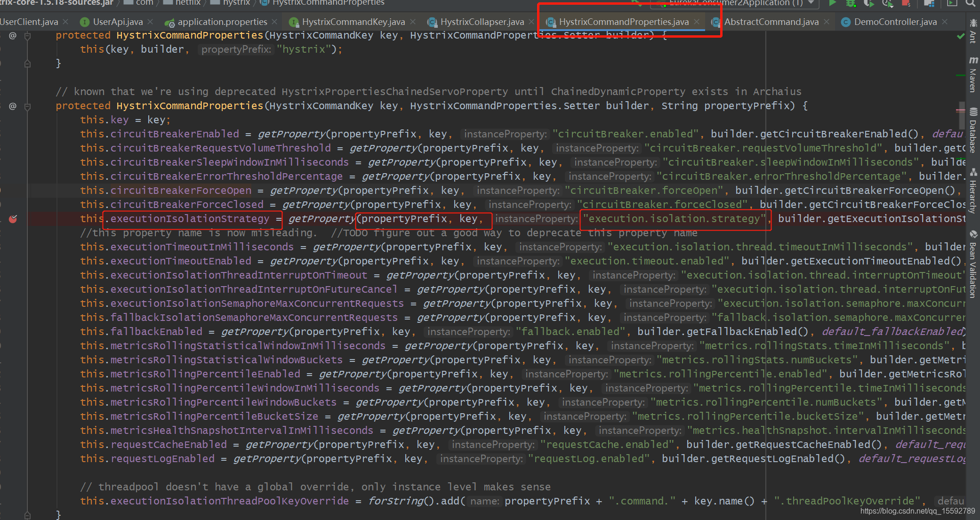The height and width of the screenshot is (520, 980).
Task: Close the AbstractCommand.java tab
Action: coord(827,22)
